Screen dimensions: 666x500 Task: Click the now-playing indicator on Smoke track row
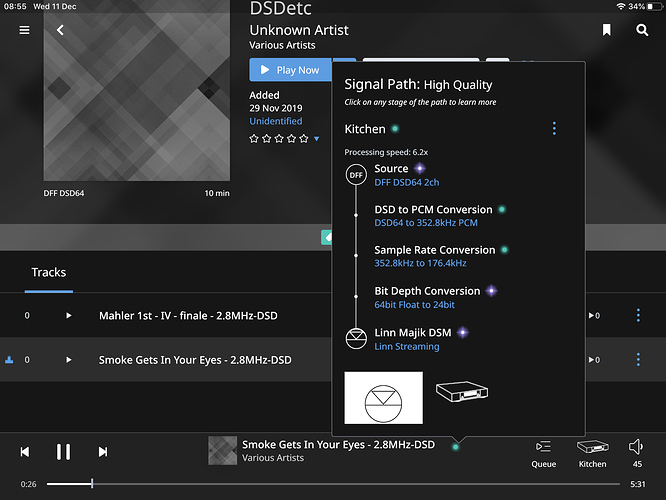click(x=9, y=360)
